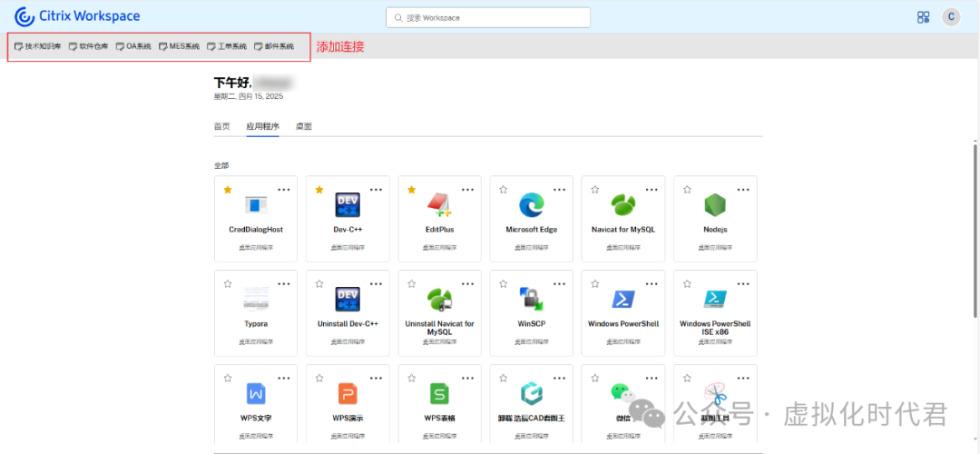Click the Uninstall Dev-C++ icon
Image resolution: width=980 pixels, height=454 pixels.
[348, 299]
